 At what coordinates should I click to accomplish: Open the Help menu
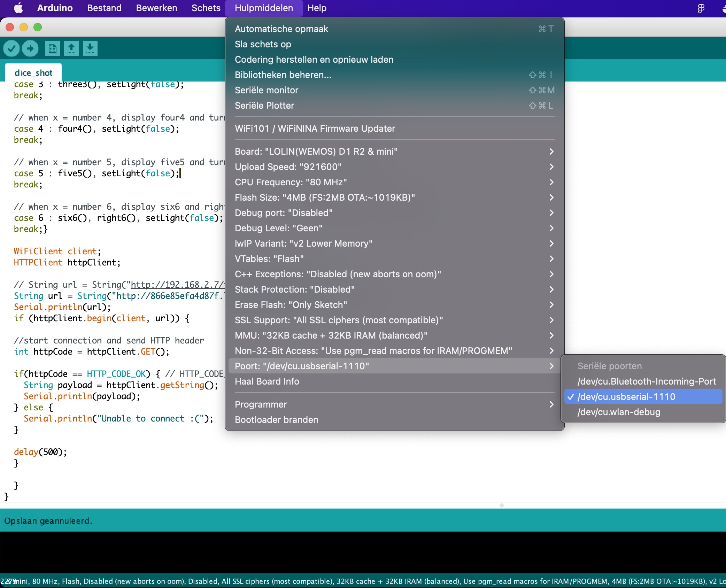click(317, 8)
